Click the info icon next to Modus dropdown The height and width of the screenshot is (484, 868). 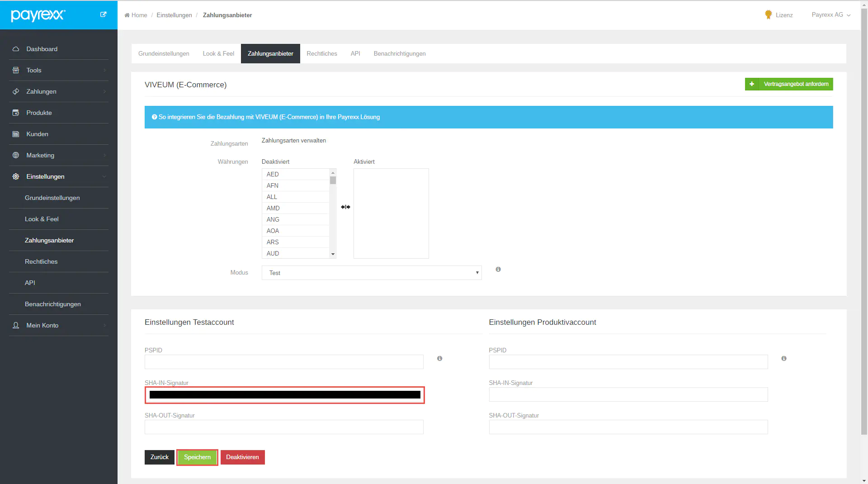pos(498,270)
